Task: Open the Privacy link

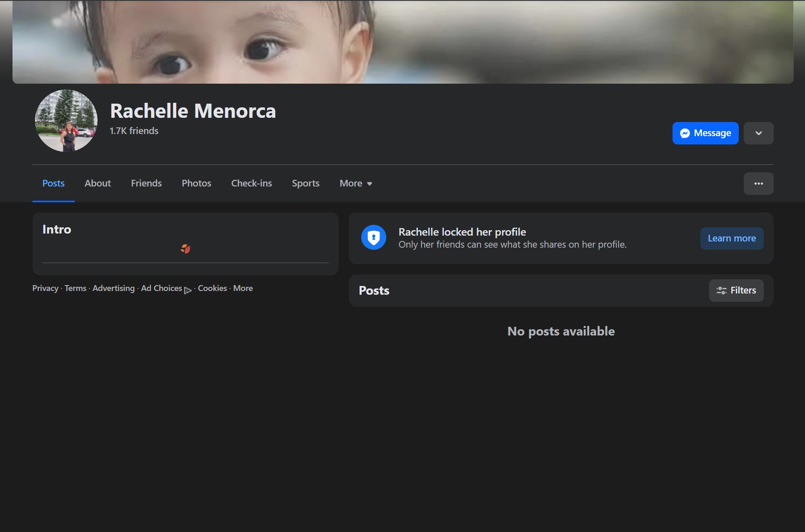Action: pyautogui.click(x=45, y=288)
